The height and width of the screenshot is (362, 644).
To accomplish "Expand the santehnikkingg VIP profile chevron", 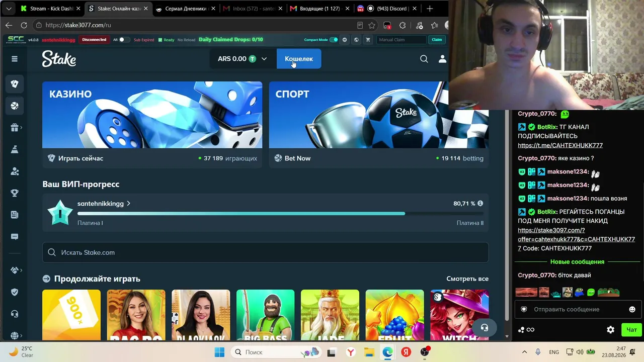I will (x=129, y=204).
